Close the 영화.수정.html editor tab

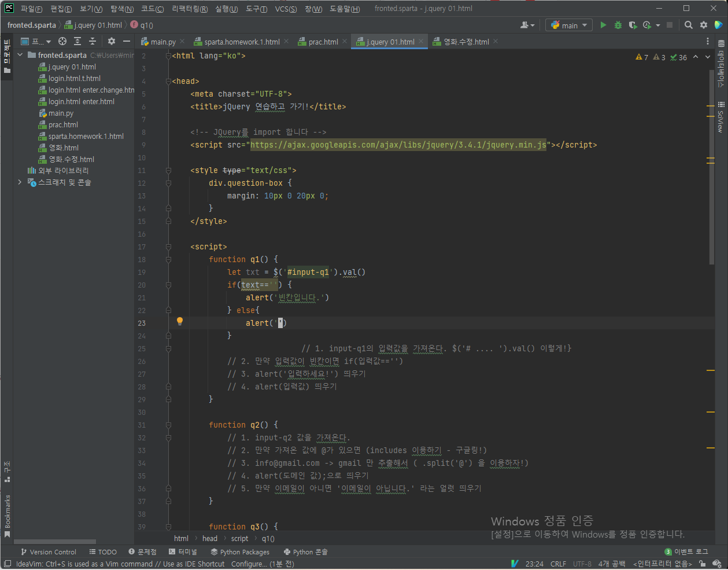496,41
